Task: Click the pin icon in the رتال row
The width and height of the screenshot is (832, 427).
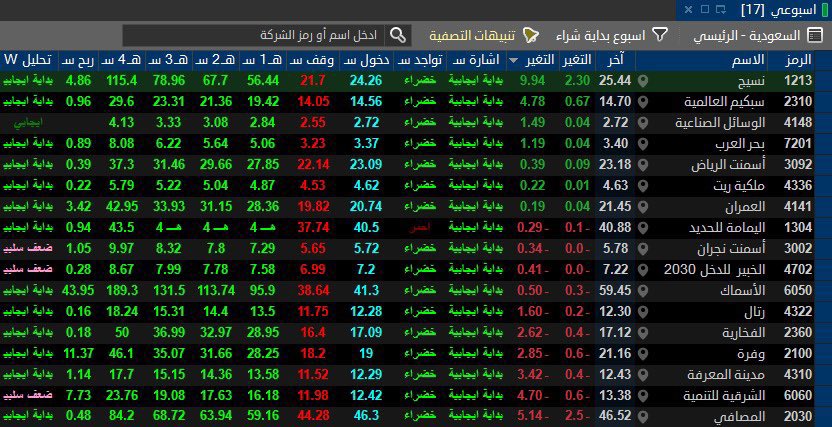Action: (x=643, y=312)
